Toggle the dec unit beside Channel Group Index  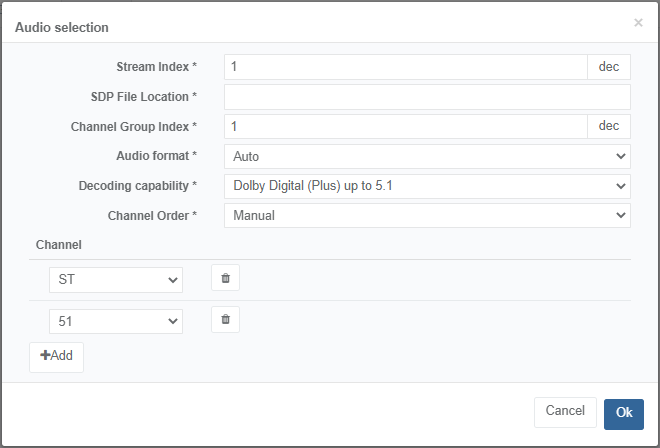point(608,126)
